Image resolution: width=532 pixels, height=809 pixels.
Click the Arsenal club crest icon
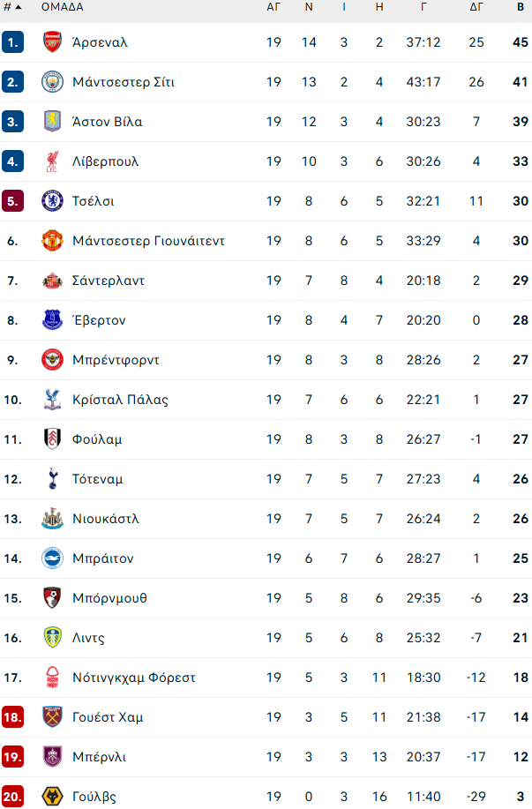pyautogui.click(x=53, y=41)
